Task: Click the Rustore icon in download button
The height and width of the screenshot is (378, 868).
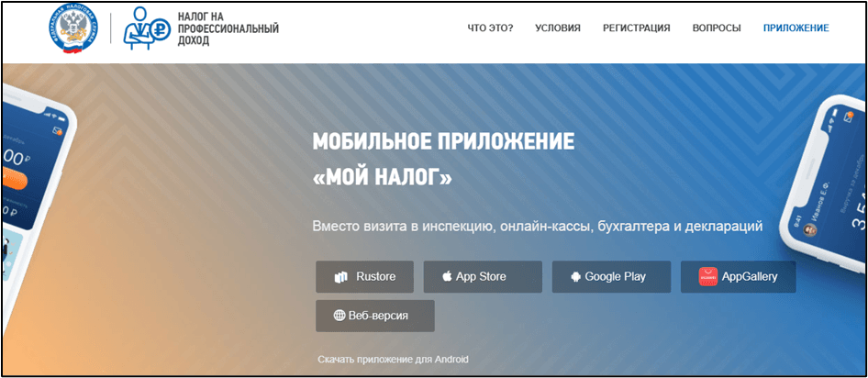Action: pyautogui.click(x=341, y=277)
